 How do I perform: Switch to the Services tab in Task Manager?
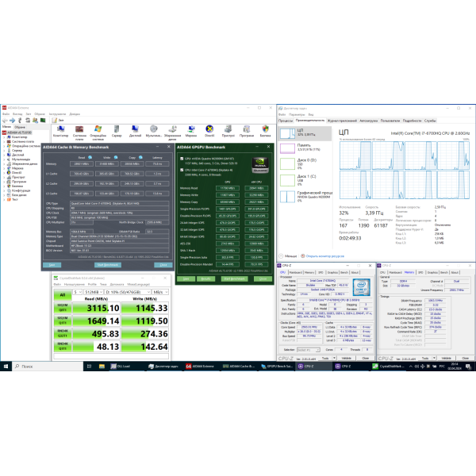pos(430,121)
